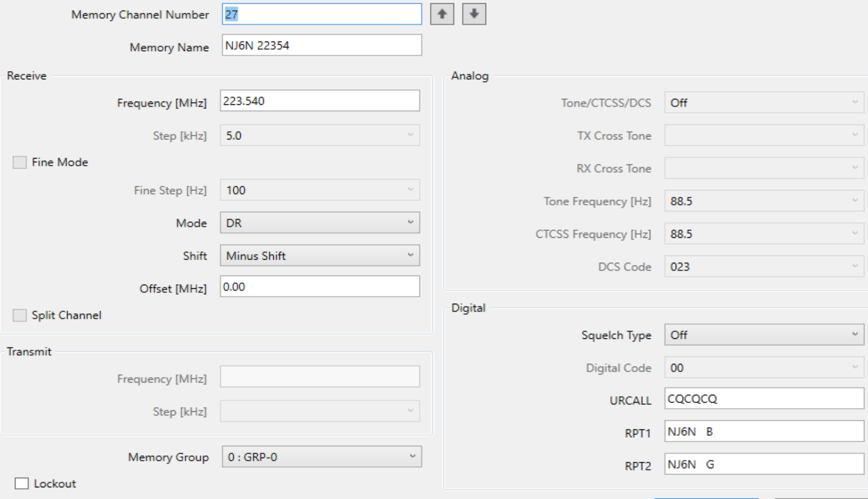Click the up arrow next to channel number
The height and width of the screenshot is (499, 868).
pos(442,14)
